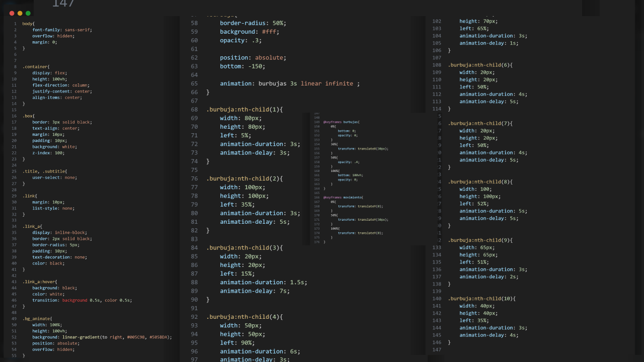Click the '.burbuja:nth-child(10){' selector

click(x=482, y=298)
